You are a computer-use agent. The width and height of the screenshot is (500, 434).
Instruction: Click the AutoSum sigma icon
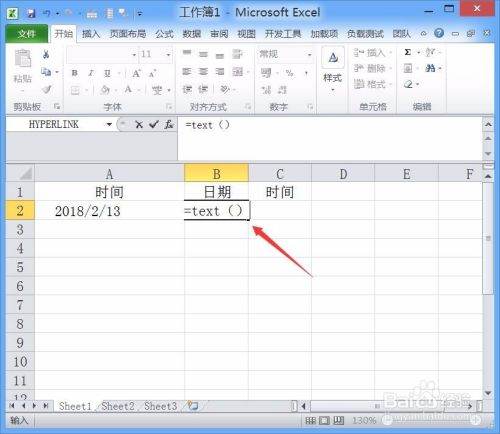tap(407, 52)
